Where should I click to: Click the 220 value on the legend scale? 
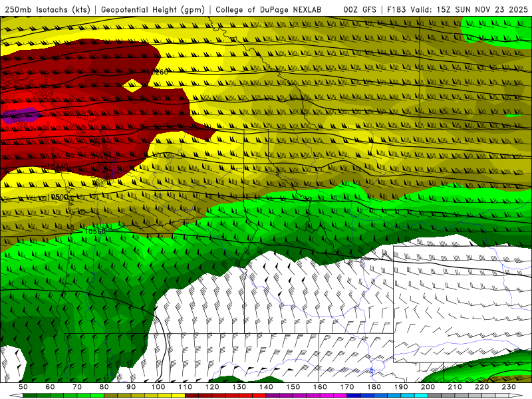[481, 387]
